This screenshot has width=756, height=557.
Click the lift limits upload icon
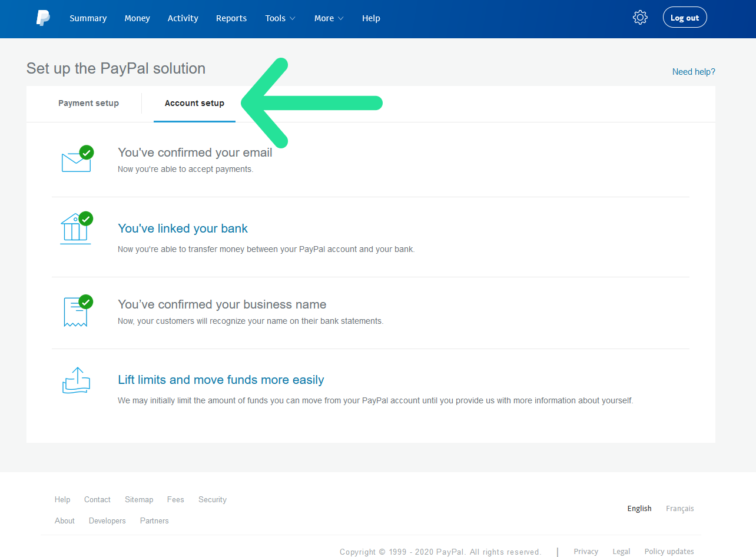(x=76, y=381)
